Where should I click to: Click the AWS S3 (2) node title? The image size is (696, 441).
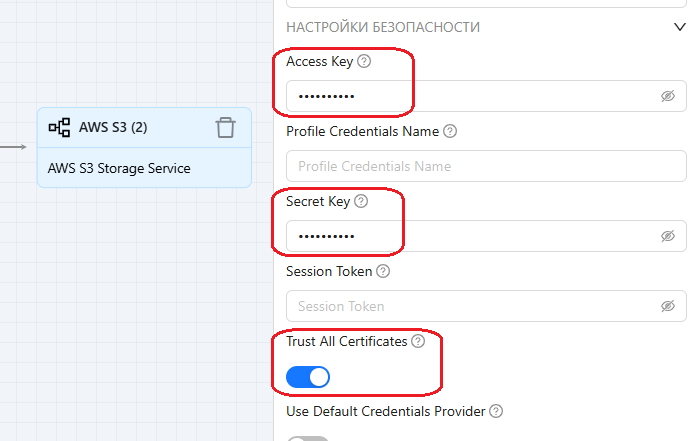[113, 128]
